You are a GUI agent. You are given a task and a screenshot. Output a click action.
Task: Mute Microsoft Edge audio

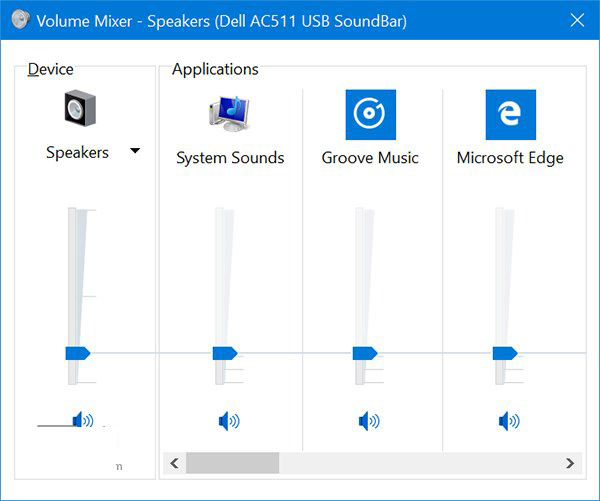(509, 421)
